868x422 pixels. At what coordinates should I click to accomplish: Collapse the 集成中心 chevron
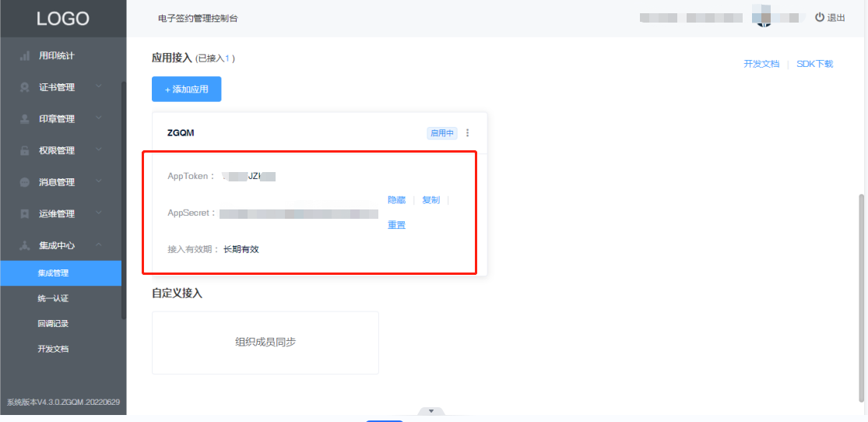(x=99, y=244)
